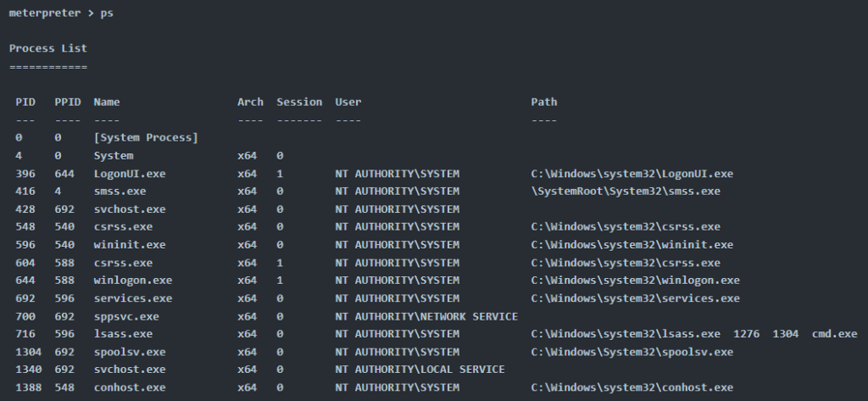Click the path C:\Windows\System32\spoolsv.exe
Image resolution: width=868 pixels, height=401 pixels.
632,352
